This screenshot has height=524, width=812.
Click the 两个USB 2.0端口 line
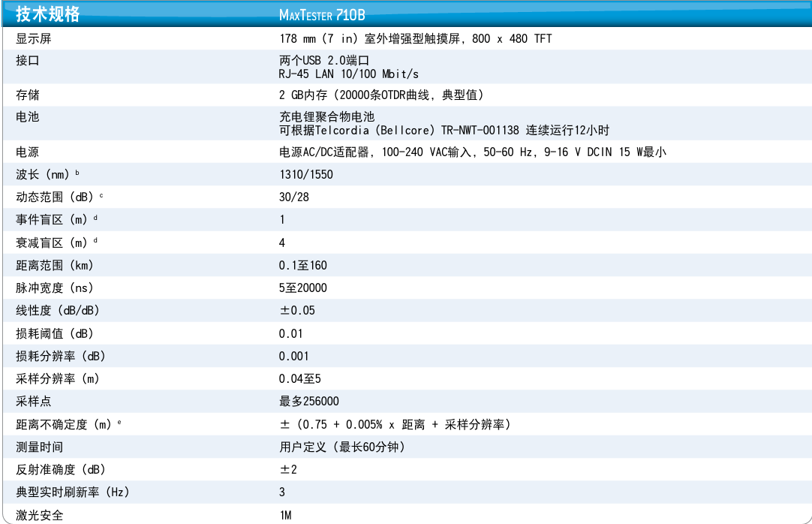coord(324,60)
